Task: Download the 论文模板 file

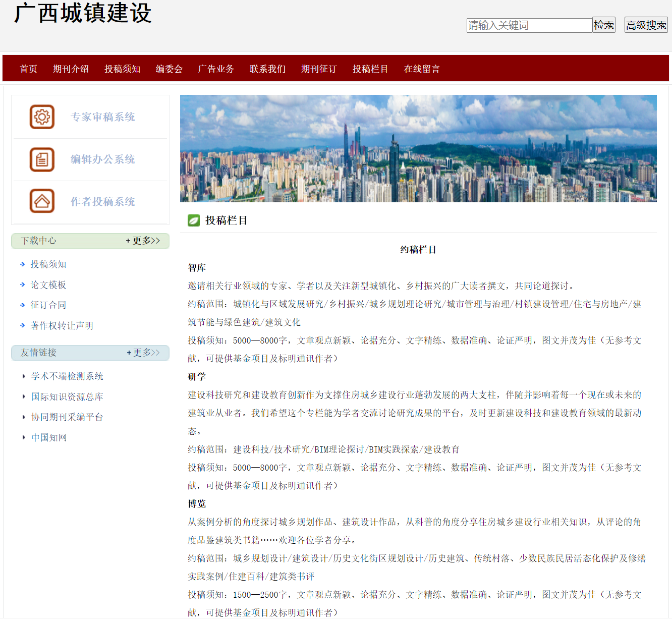Action: tap(48, 285)
